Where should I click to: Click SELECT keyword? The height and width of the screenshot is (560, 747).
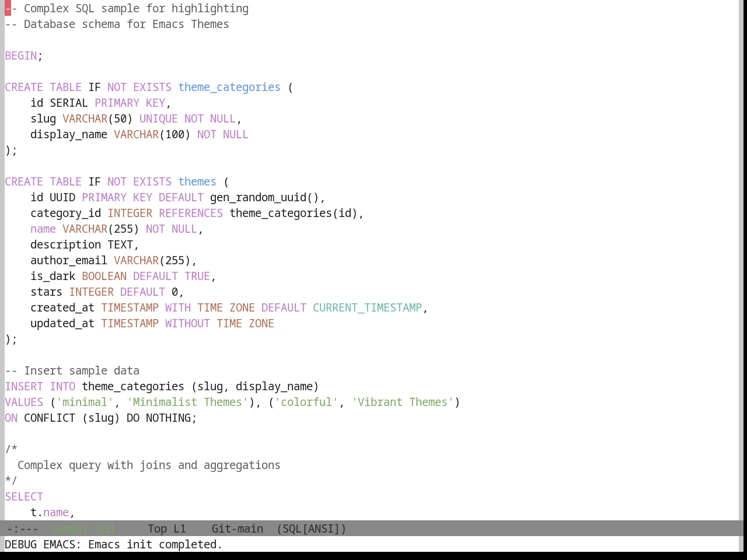[24, 496]
